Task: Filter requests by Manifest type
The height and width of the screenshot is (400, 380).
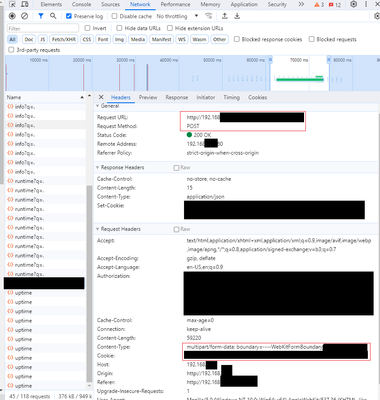Action: [161, 39]
